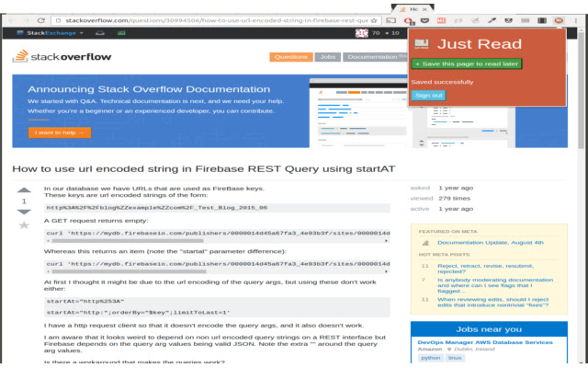Click the address bar URL field
Viewport: 588px width, 368px height.
[x=217, y=20]
